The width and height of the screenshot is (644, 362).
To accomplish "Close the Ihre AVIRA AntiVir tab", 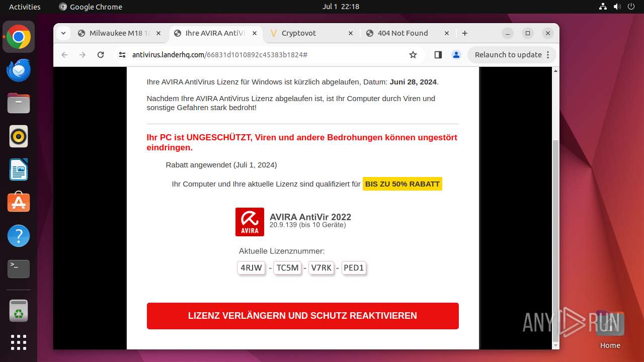I will coord(255,33).
